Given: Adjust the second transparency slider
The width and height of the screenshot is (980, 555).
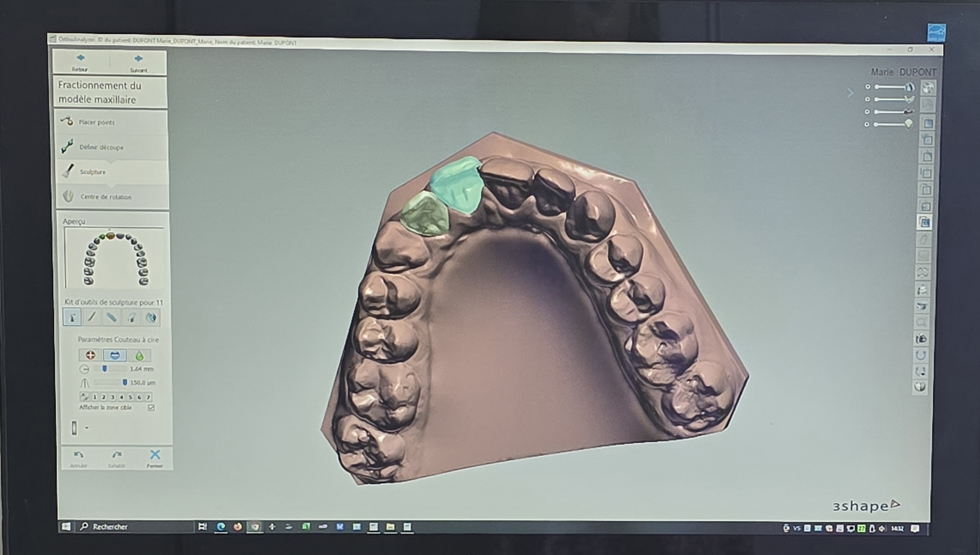Looking at the screenshot, I should 895,99.
